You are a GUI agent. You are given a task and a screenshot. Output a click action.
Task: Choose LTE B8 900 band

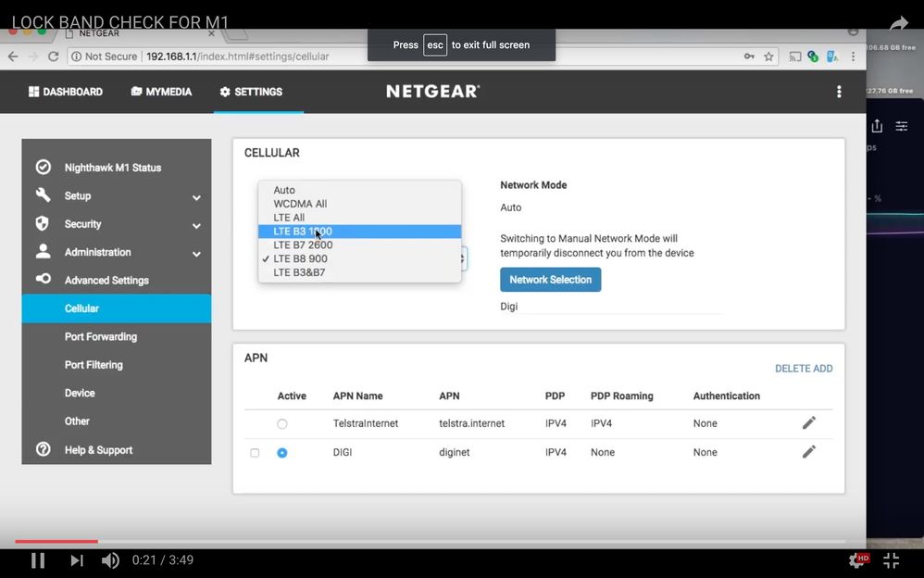(359, 258)
